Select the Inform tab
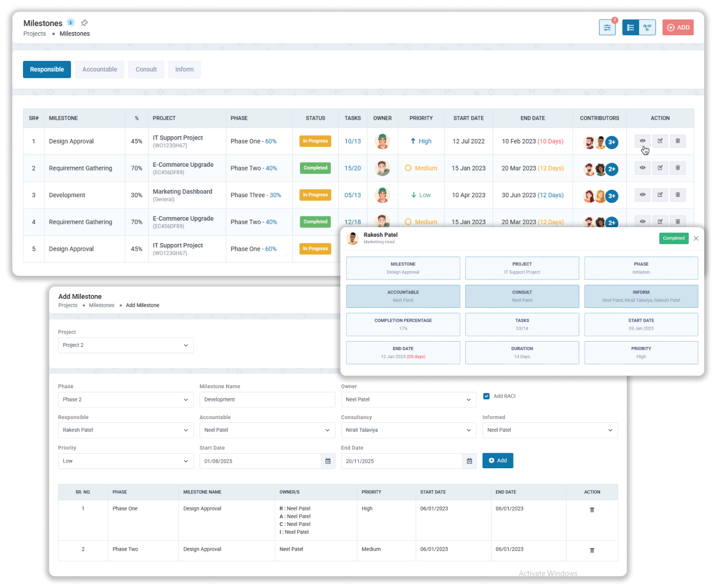The height and width of the screenshot is (588, 716). pos(184,69)
